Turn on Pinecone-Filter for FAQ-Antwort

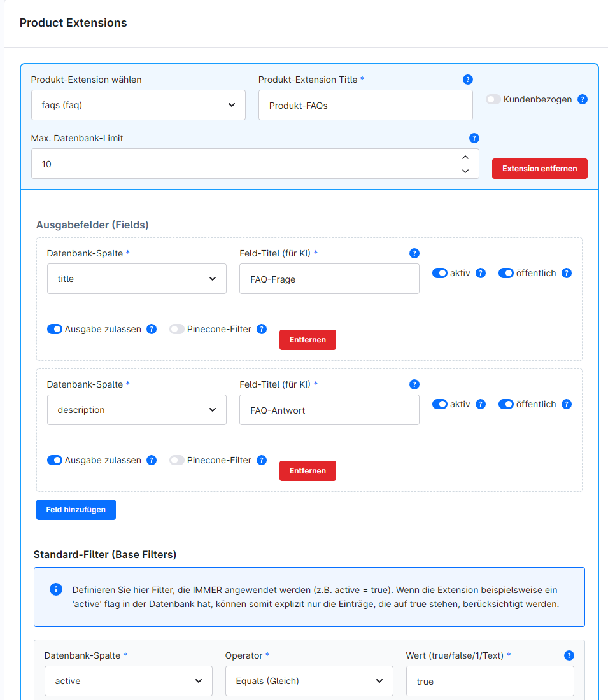177,460
